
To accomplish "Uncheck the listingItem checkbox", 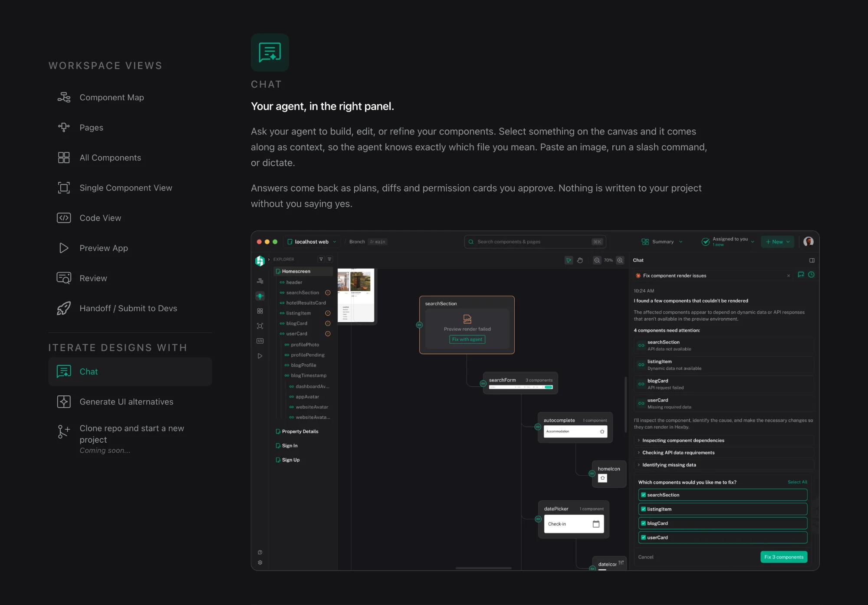I will [643, 509].
